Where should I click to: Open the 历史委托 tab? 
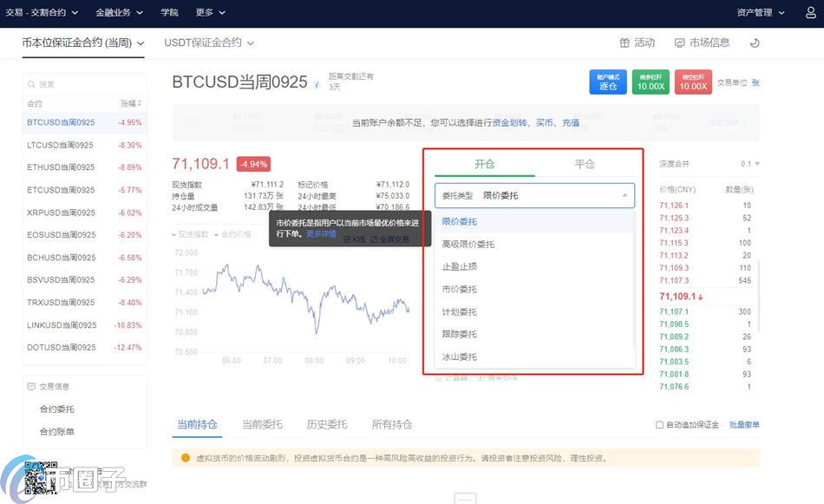click(327, 424)
